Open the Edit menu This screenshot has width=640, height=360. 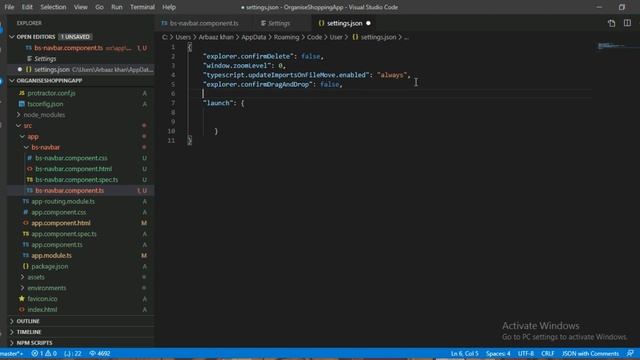tap(27, 7)
